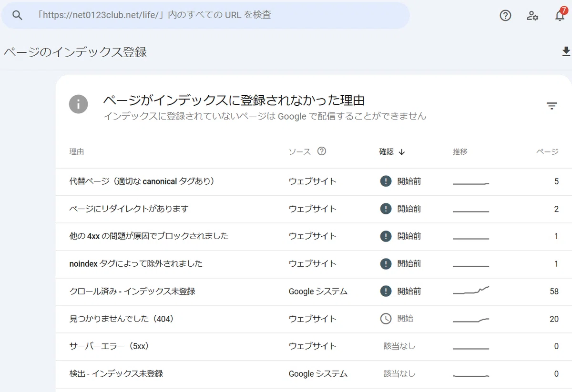Click page count 5

(x=556, y=181)
